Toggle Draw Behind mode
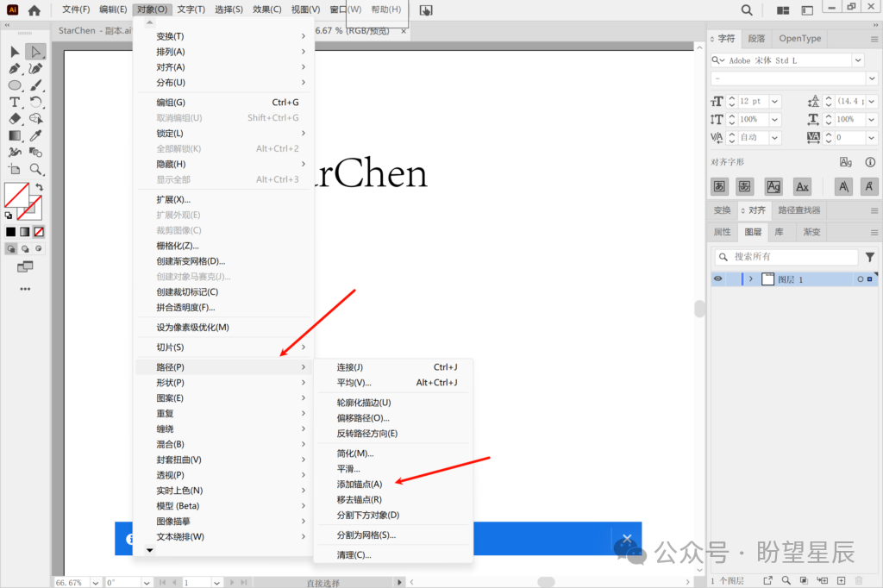883x588 pixels. (25, 249)
